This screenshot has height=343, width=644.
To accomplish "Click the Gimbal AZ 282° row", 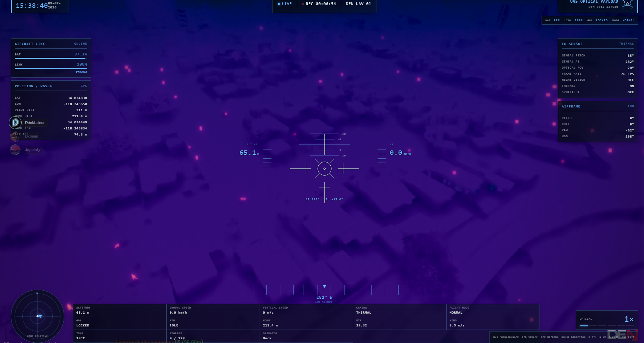I will [598, 62].
